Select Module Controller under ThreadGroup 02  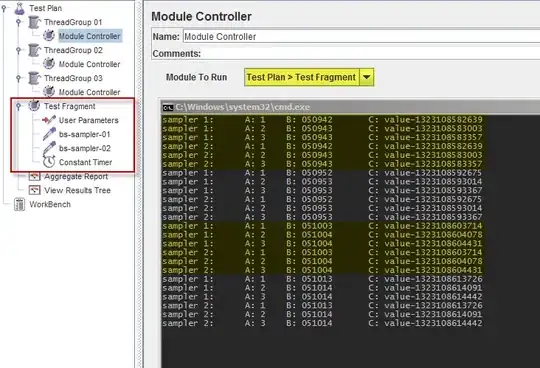[90, 64]
